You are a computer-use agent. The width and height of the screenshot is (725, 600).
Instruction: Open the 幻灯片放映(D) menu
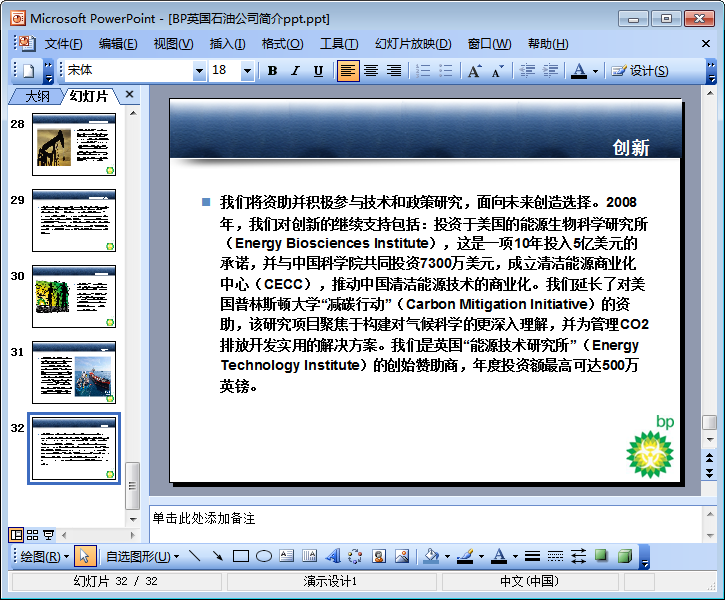(413, 44)
